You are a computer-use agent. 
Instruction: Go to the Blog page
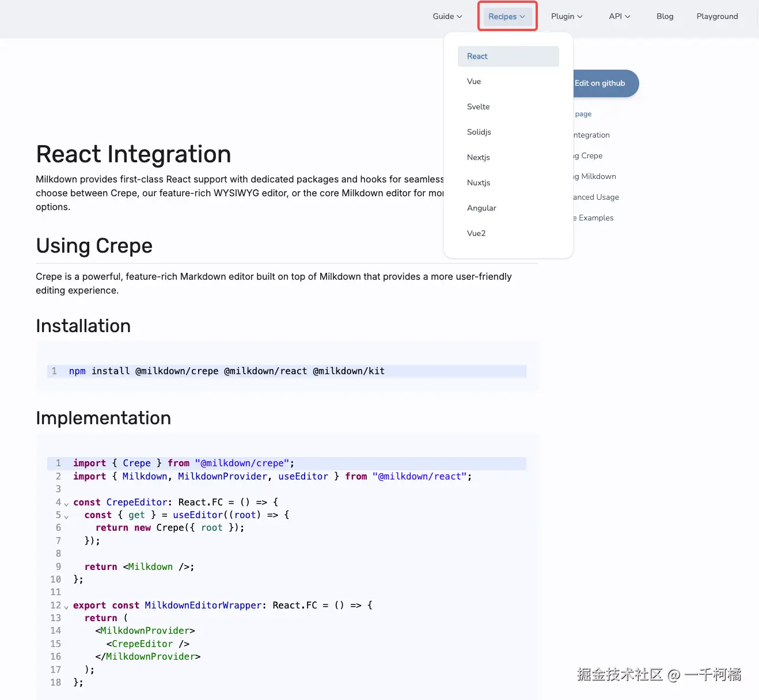click(x=665, y=16)
